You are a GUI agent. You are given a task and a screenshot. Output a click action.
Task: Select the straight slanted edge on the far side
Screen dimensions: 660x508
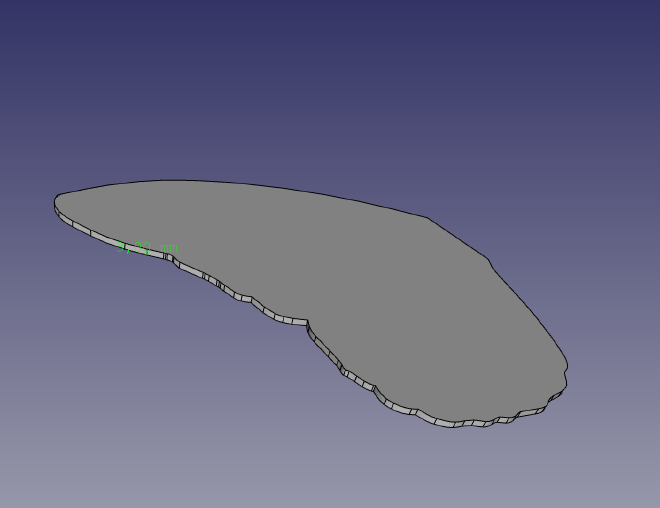coord(458,238)
